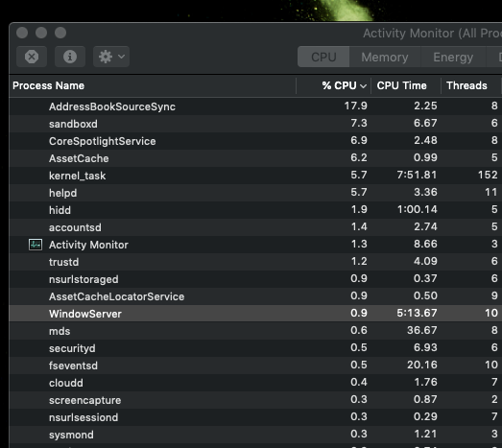The image size is (502, 448).
Task: Click the Activity Monitor app icon in its row
Action: click(x=36, y=245)
